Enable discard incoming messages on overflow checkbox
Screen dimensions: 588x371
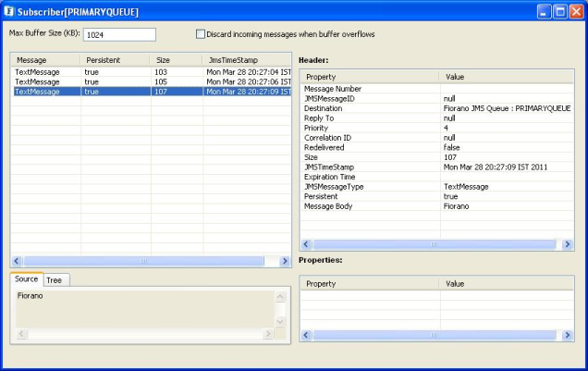tap(200, 34)
